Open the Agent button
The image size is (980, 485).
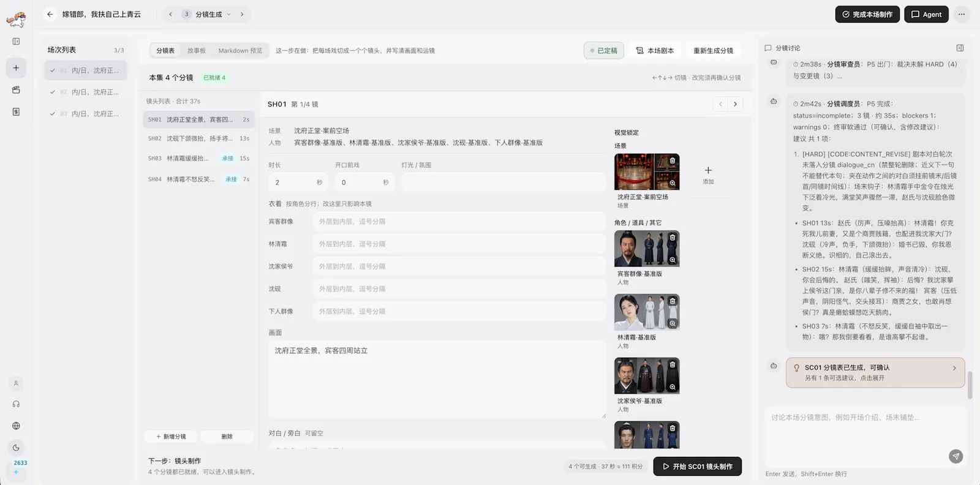tap(926, 14)
